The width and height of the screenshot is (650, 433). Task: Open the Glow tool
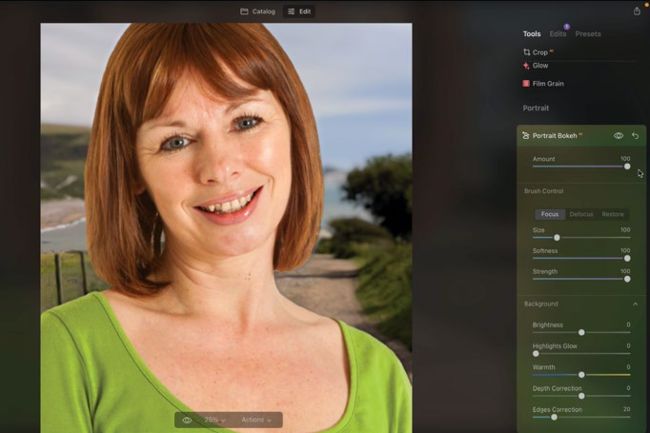point(540,65)
